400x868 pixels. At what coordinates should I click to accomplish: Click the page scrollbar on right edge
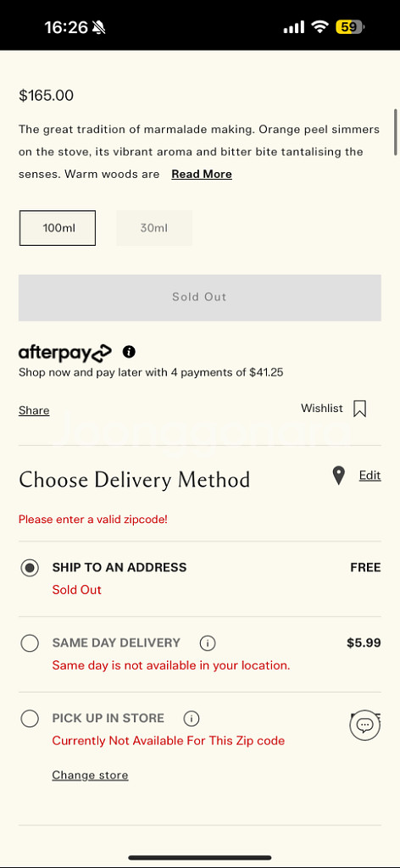point(396,132)
